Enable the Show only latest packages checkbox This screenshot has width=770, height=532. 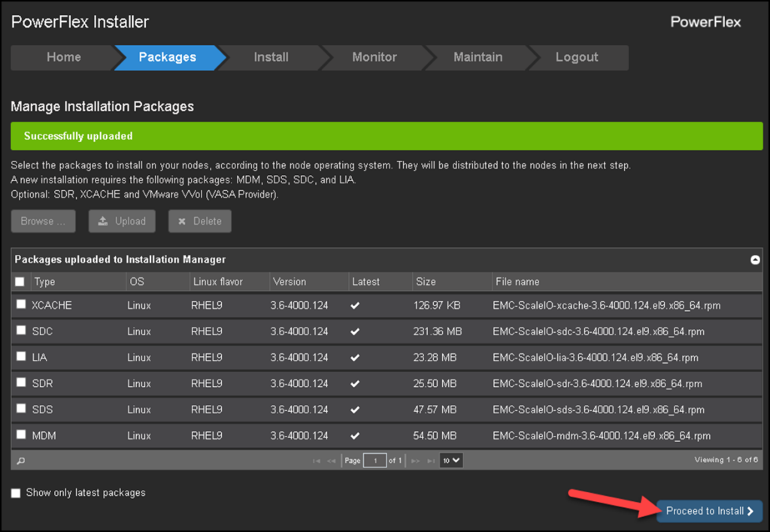(16, 492)
